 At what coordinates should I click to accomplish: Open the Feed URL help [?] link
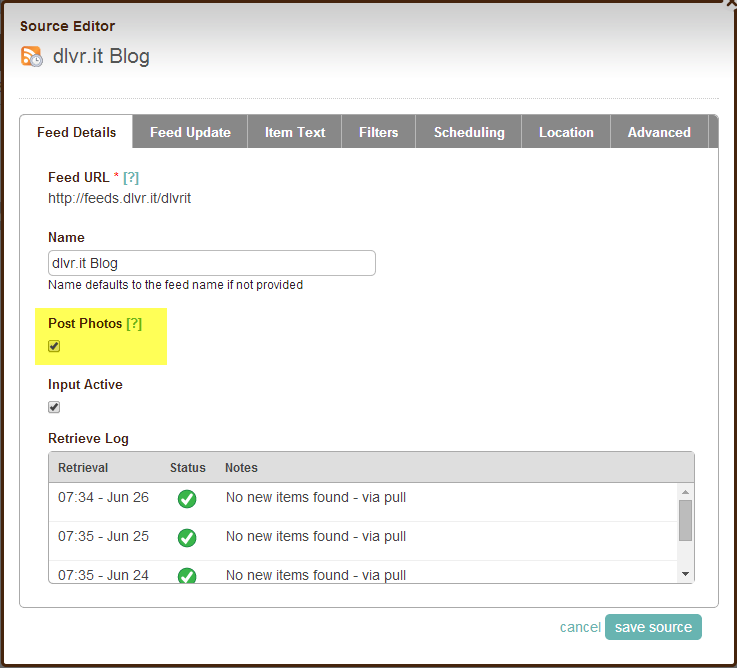(x=131, y=178)
